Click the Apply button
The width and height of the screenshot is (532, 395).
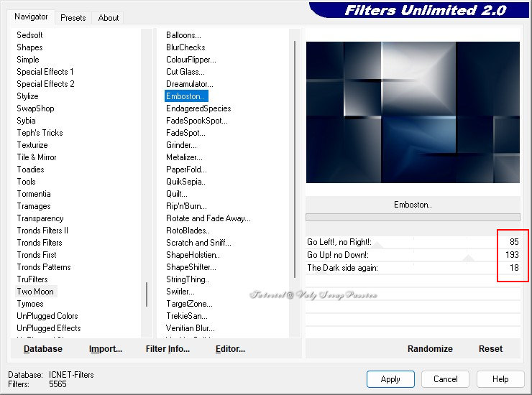coord(390,379)
